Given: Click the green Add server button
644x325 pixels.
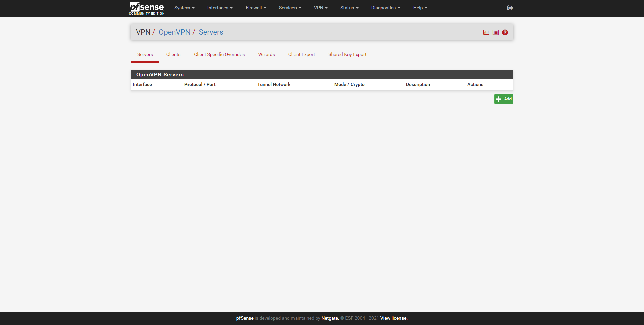Looking at the screenshot, I should point(503,99).
